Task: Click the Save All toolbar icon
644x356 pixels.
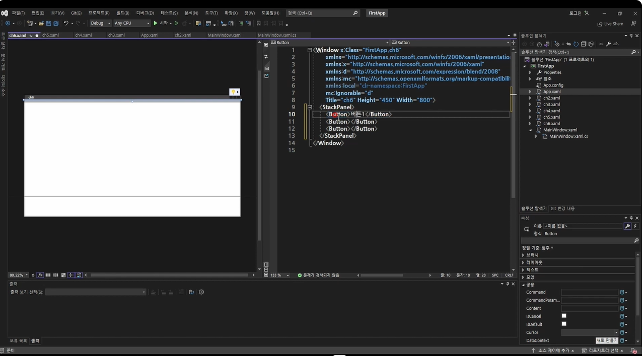Action: coord(55,23)
